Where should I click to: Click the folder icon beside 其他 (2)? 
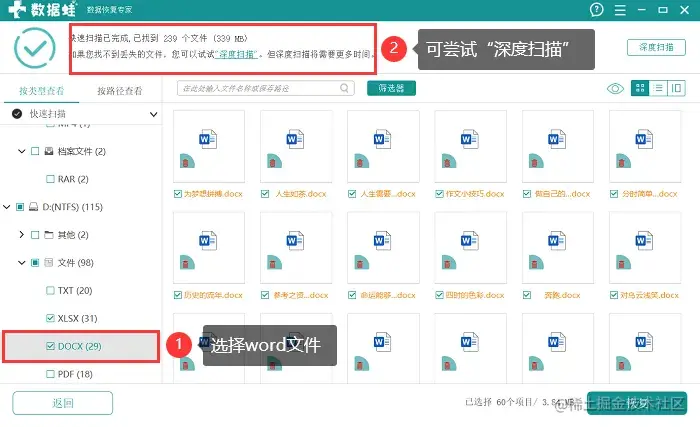click(49, 234)
